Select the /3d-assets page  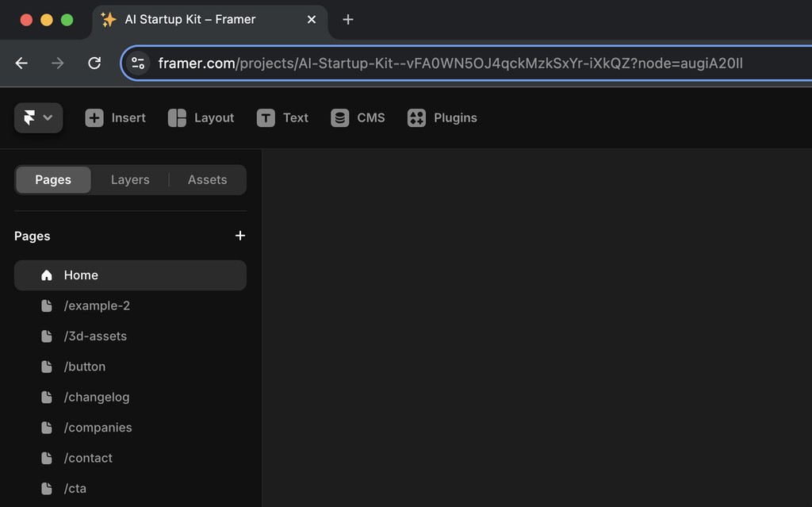(95, 336)
